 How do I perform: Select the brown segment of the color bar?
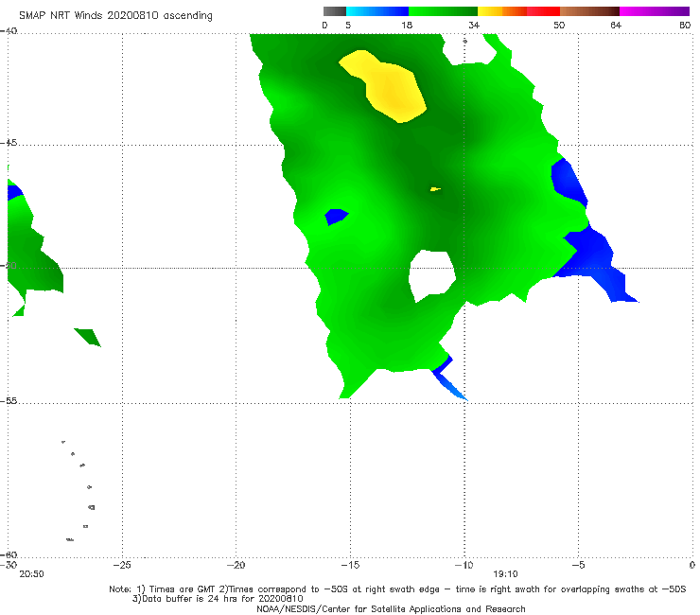(589, 11)
